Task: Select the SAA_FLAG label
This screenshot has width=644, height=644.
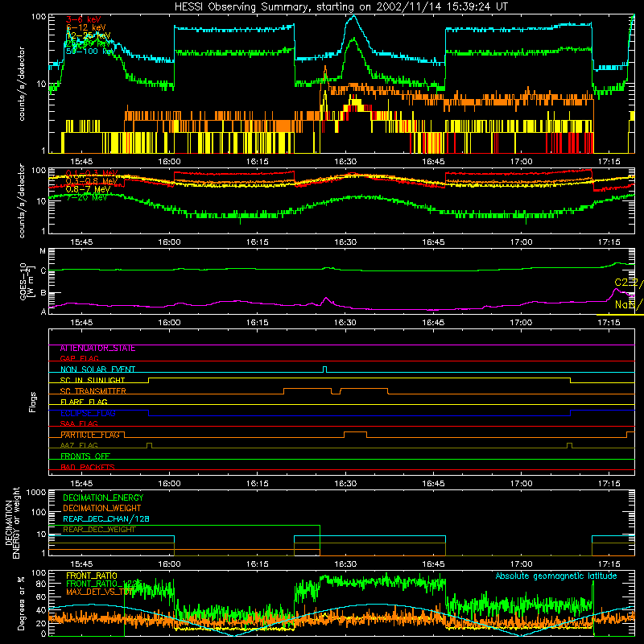Action: [79, 424]
